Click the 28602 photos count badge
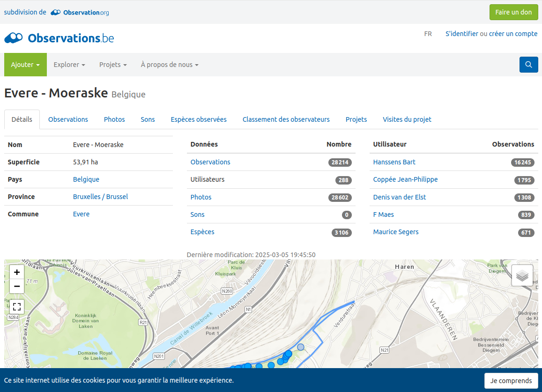The image size is (542, 392). pyautogui.click(x=340, y=197)
